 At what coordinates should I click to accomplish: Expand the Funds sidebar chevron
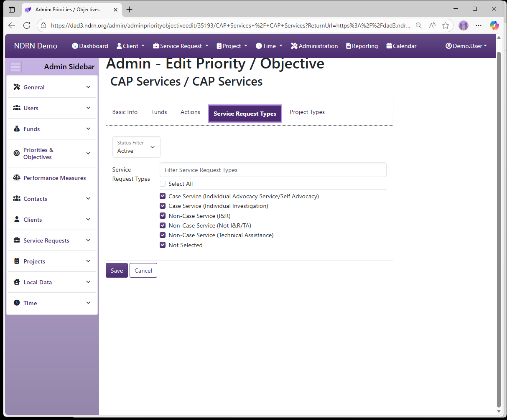coord(88,129)
